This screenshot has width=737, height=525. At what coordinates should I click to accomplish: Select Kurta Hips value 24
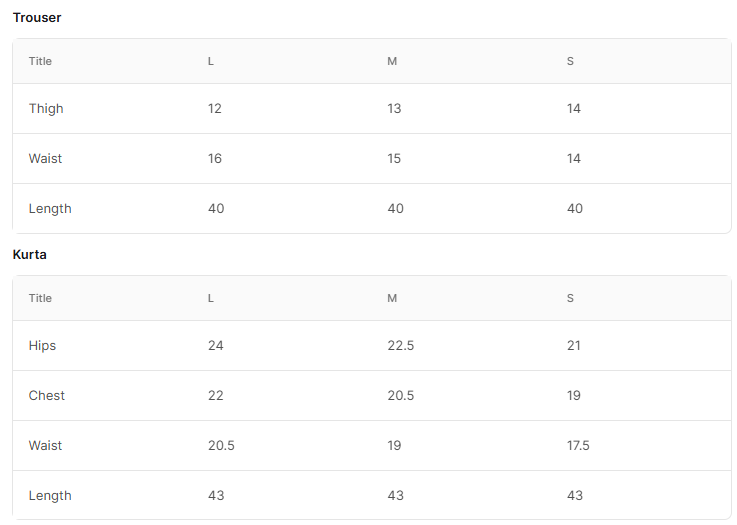(x=216, y=345)
